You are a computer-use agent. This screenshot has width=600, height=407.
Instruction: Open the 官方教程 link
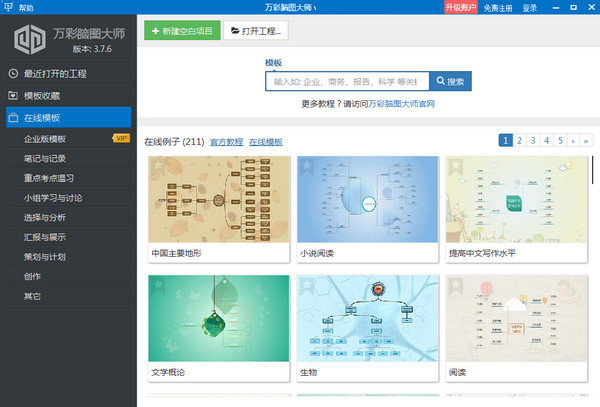click(227, 142)
